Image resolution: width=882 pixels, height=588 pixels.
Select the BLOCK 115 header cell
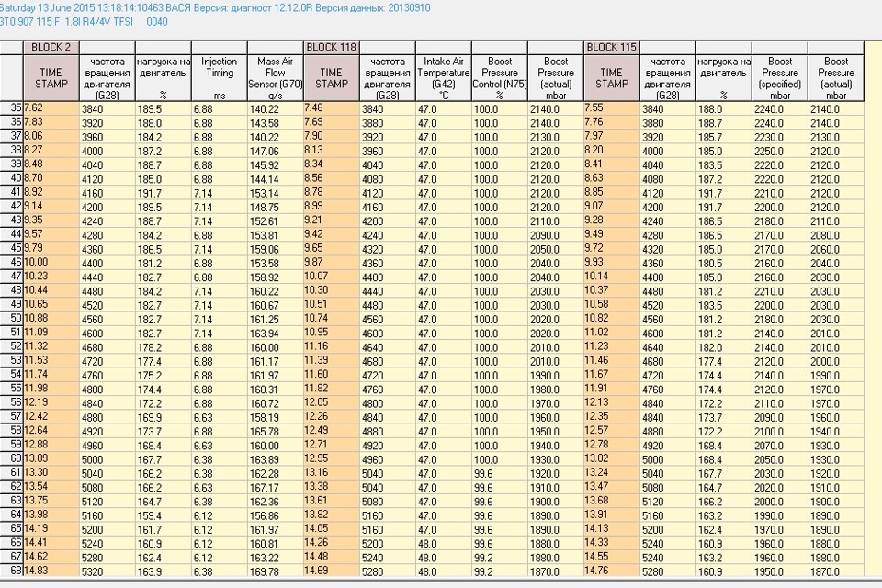coord(611,47)
